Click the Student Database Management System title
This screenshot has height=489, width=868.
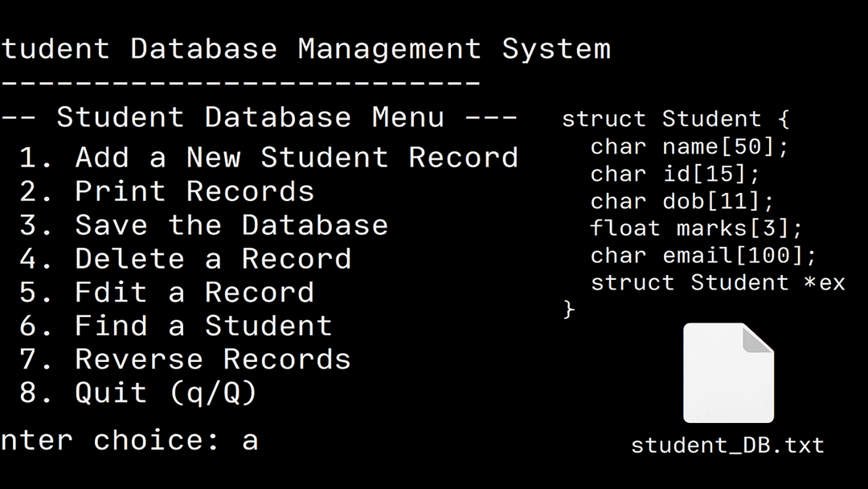point(305,49)
